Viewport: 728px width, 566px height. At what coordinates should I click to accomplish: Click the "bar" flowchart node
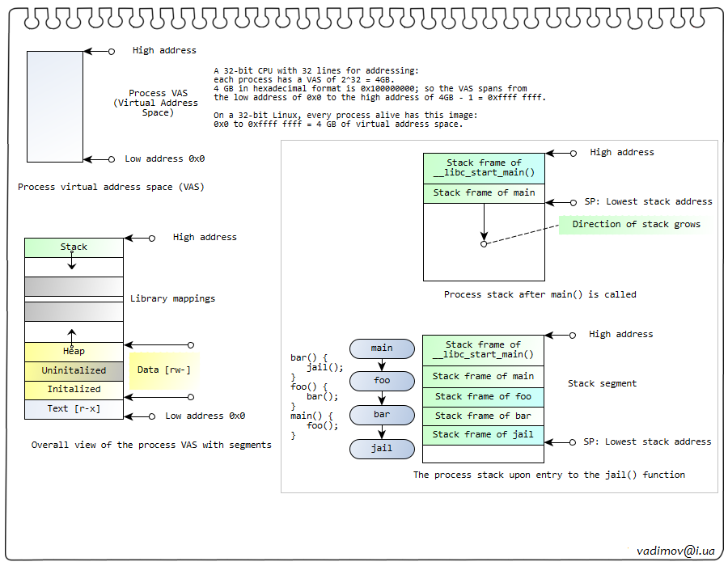click(382, 414)
